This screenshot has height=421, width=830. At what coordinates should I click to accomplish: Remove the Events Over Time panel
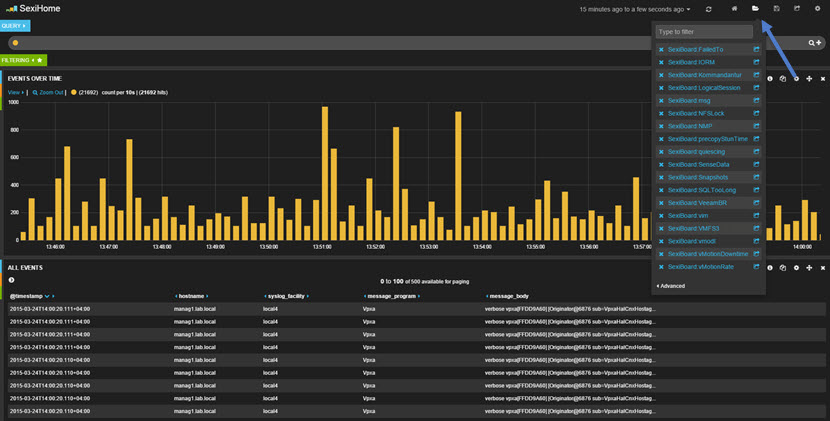(x=823, y=79)
